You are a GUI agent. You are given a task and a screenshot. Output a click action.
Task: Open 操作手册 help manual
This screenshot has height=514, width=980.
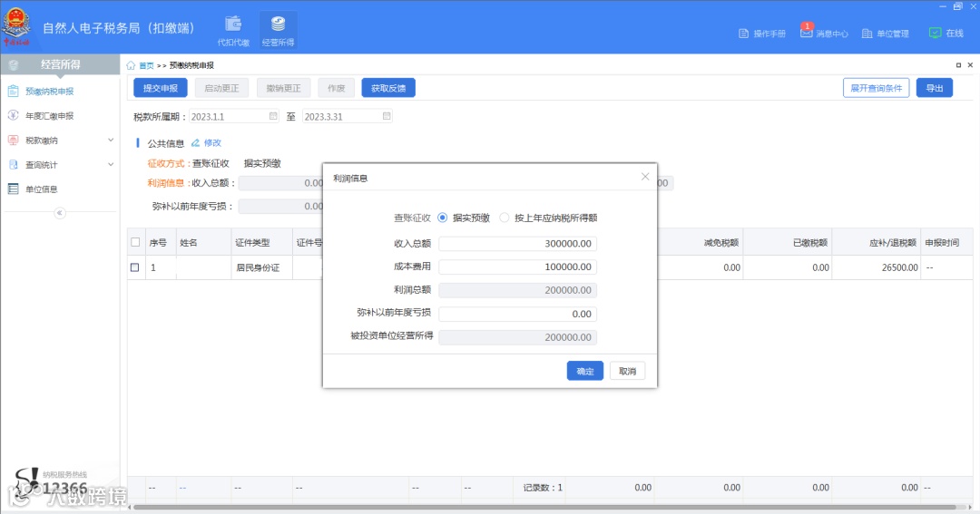point(762,34)
